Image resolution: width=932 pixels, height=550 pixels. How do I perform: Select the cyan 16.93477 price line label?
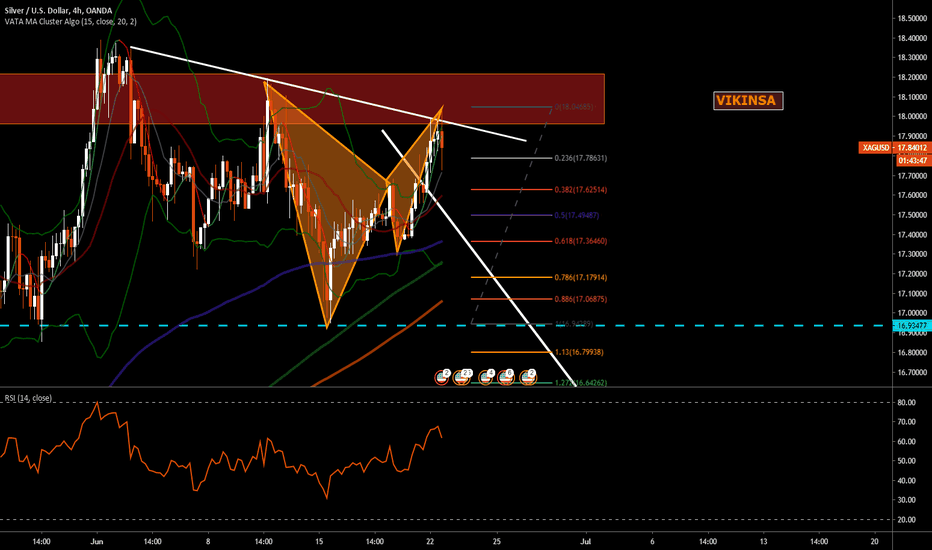[912, 326]
